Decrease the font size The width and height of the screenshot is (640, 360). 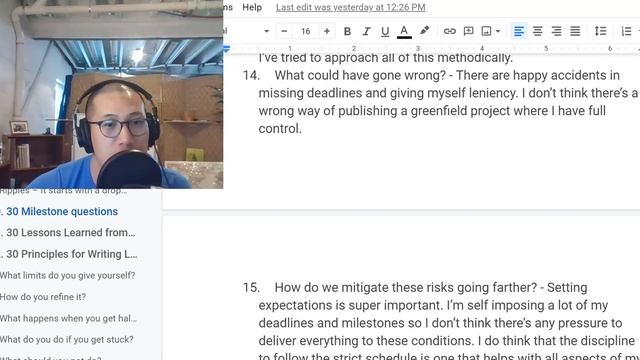click(x=284, y=31)
